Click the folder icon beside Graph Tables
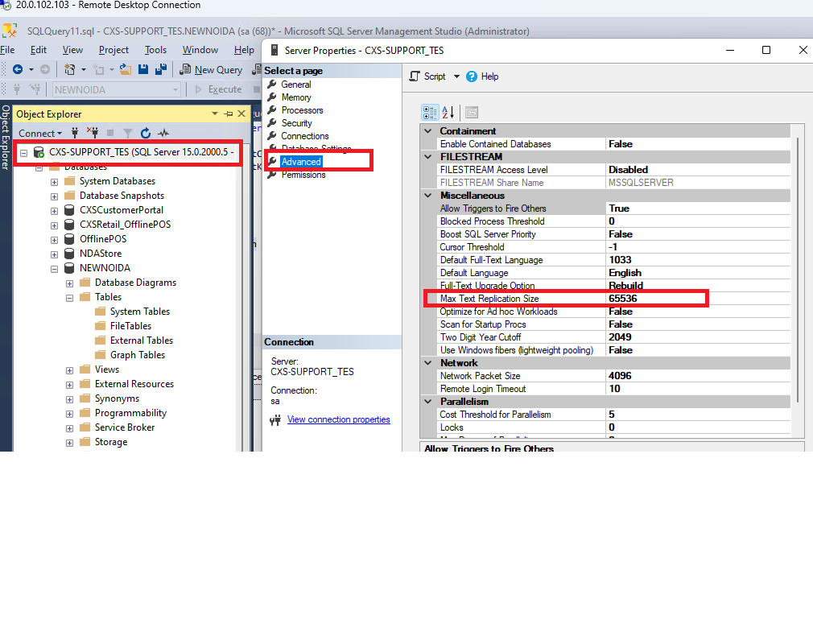Screen dimensions: 813x644 101,355
